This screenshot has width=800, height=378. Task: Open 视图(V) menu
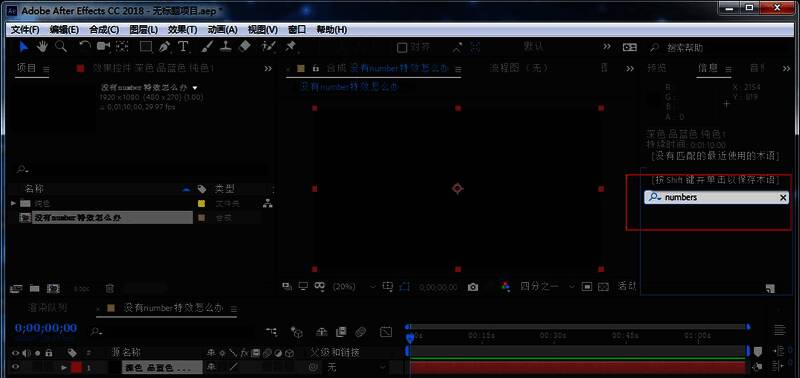pyautogui.click(x=263, y=30)
